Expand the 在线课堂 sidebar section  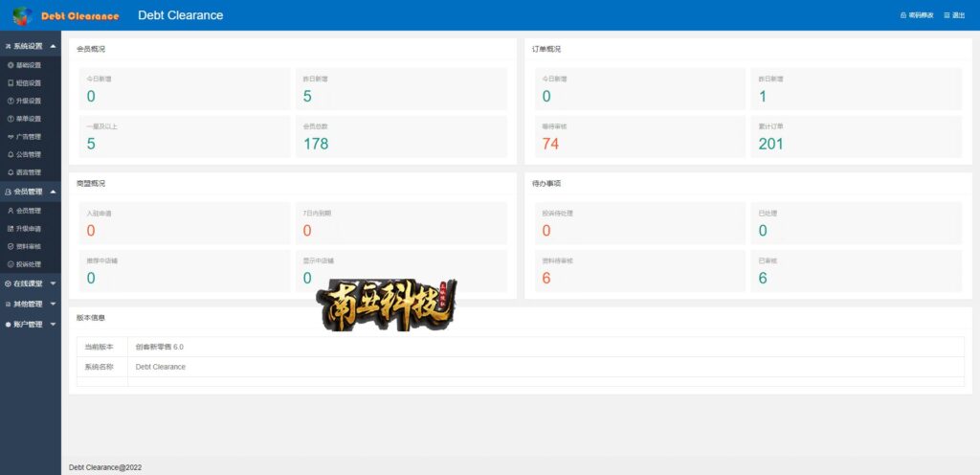pyautogui.click(x=31, y=283)
